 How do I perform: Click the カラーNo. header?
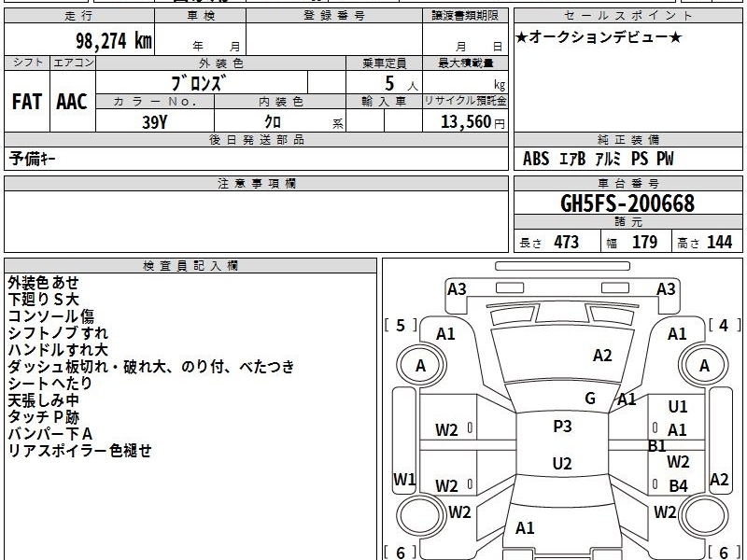click(x=155, y=102)
